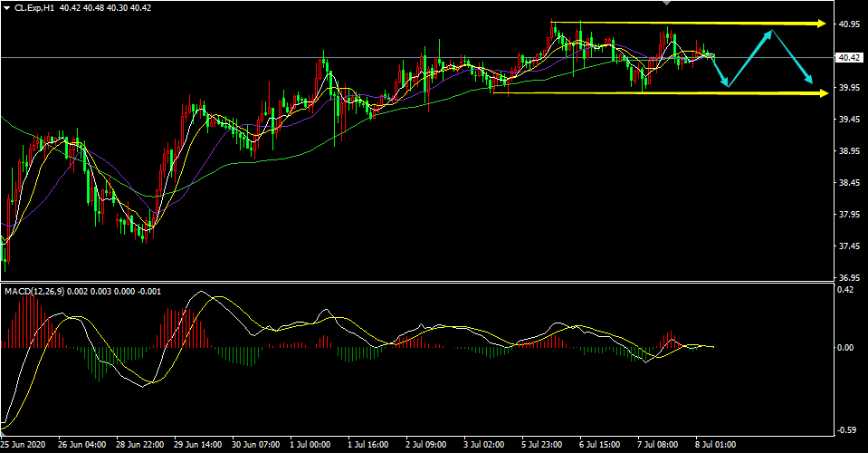868x453 pixels.
Task: Click the 39.95 price axis label
Action: click(x=850, y=88)
